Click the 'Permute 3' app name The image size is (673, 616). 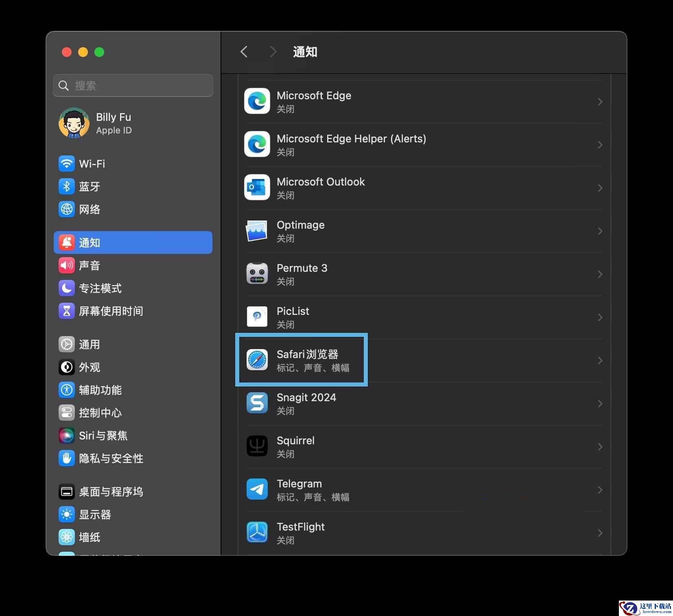[302, 268]
